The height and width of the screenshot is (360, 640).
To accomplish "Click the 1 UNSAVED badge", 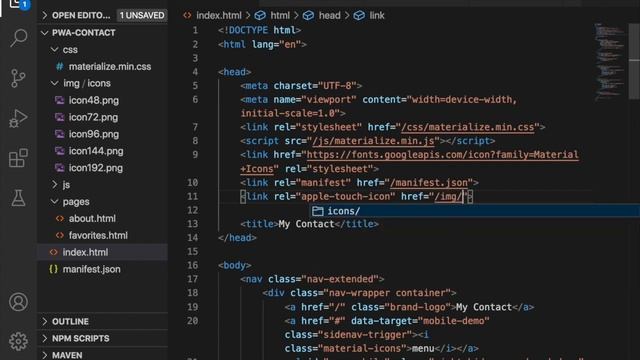I will click(x=142, y=16).
